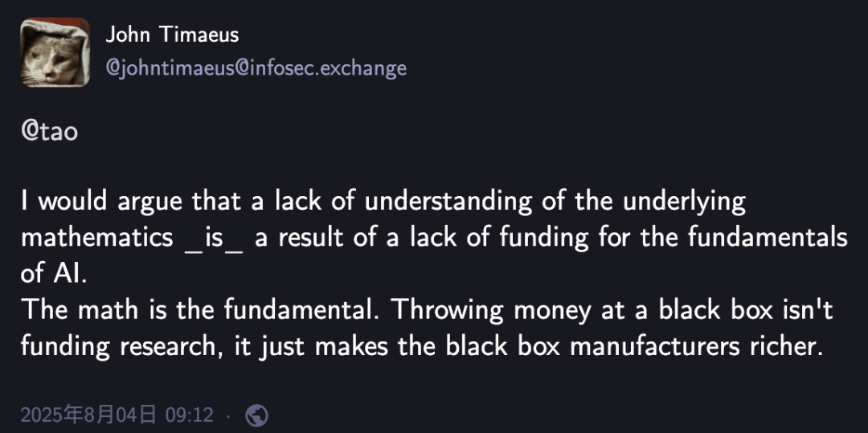Click the line reading "of AI."

[54, 274]
